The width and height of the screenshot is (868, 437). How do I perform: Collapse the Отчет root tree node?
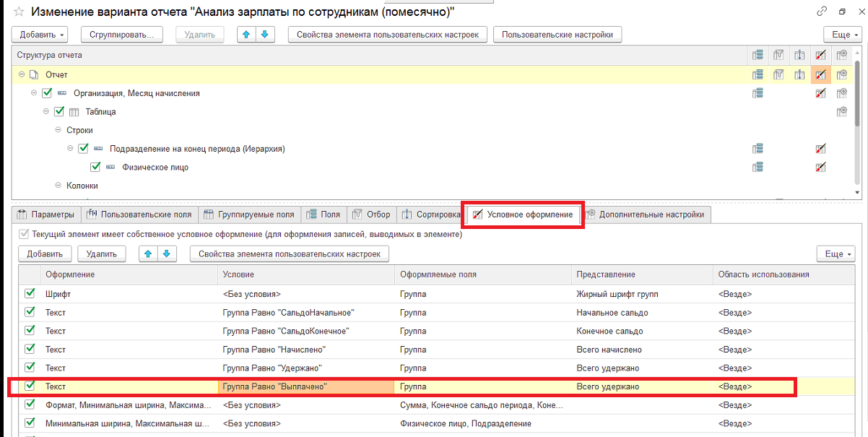tap(22, 74)
